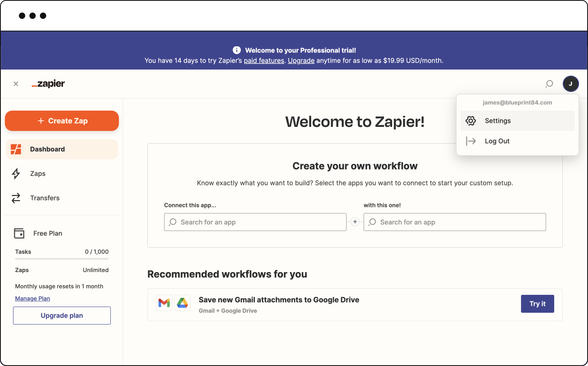
Task: Follow the paid features link
Action: click(x=264, y=61)
